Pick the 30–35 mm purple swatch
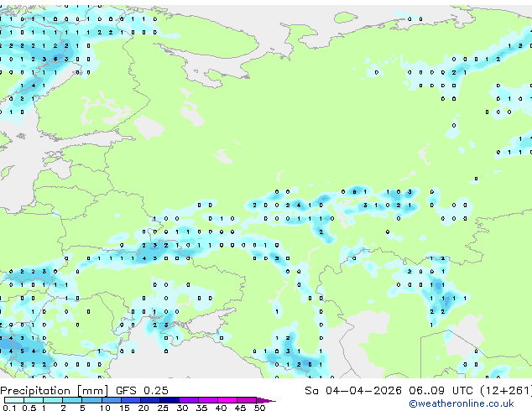 click(x=189, y=400)
